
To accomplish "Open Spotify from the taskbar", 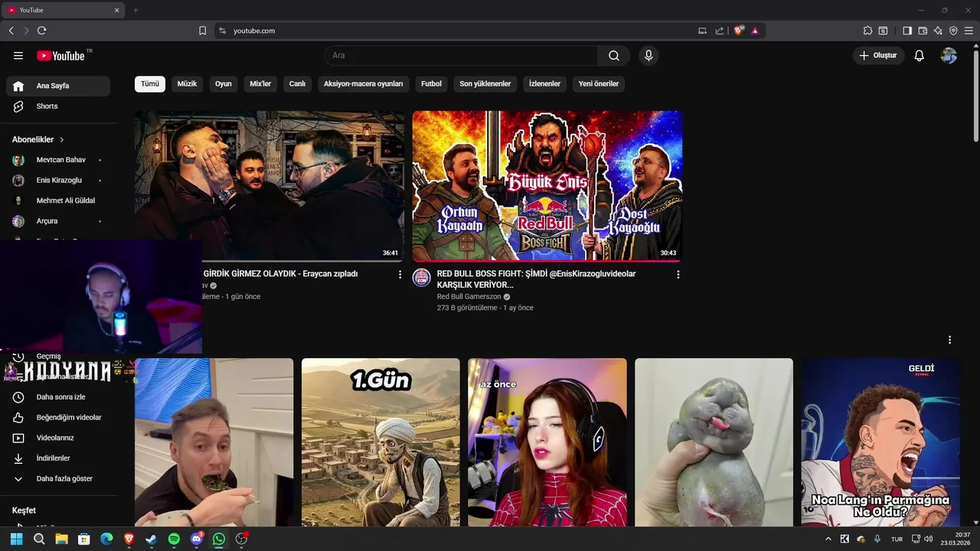I will pos(174,539).
